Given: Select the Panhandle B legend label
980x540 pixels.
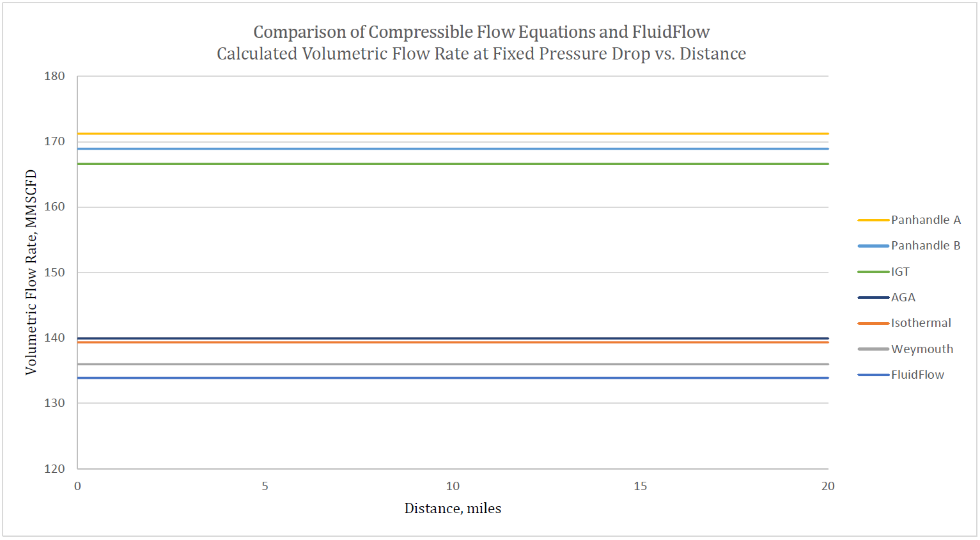Looking at the screenshot, I should pyautogui.click(x=926, y=246).
